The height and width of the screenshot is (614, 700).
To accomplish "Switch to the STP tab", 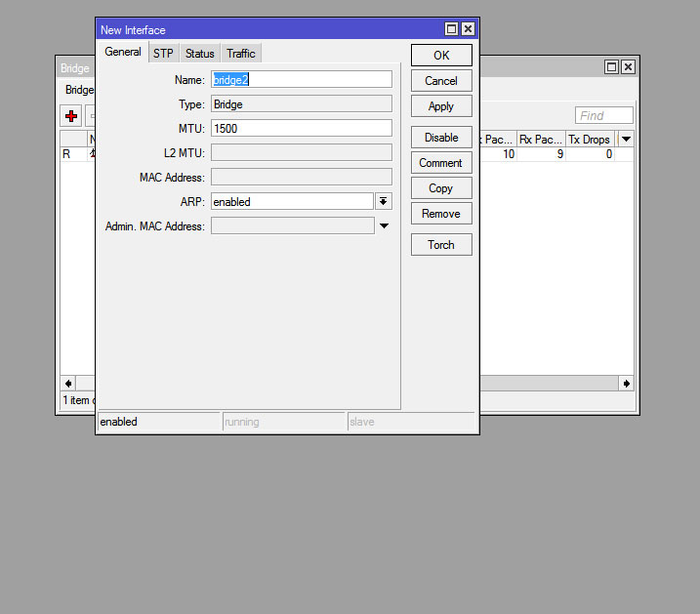I will pos(163,54).
